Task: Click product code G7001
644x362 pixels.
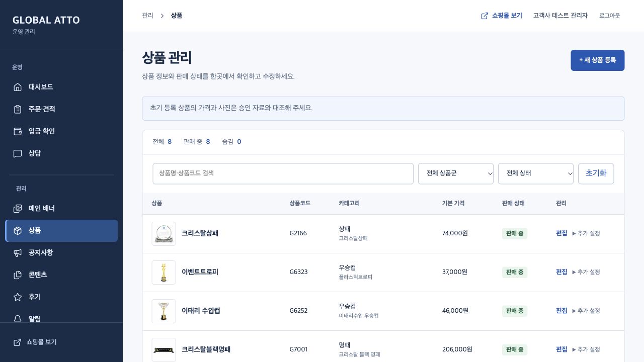Action: (299, 349)
